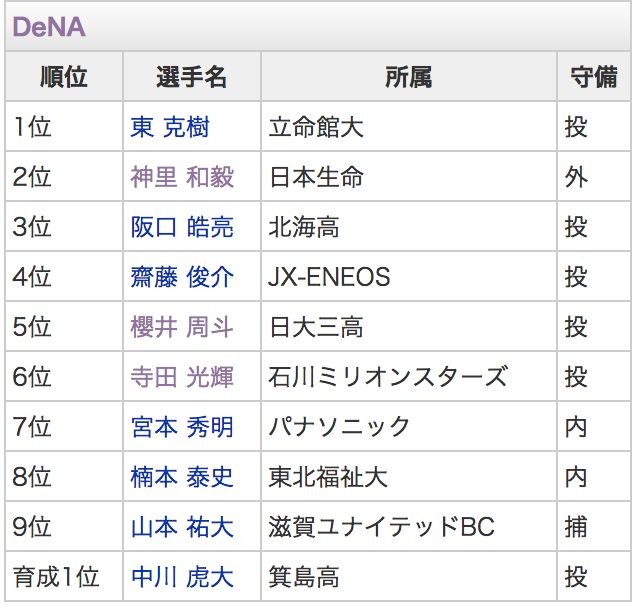This screenshot has width=638, height=612.
Task: Click the 櫻井 周斗 player link
Action: 182,327
